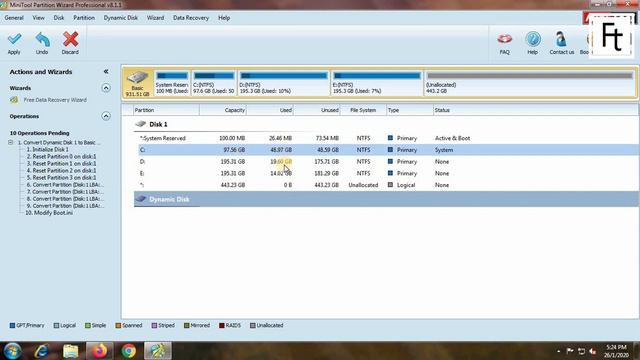Select C:(NTFS) block in disk map
640x360 pixels.
point(213,83)
